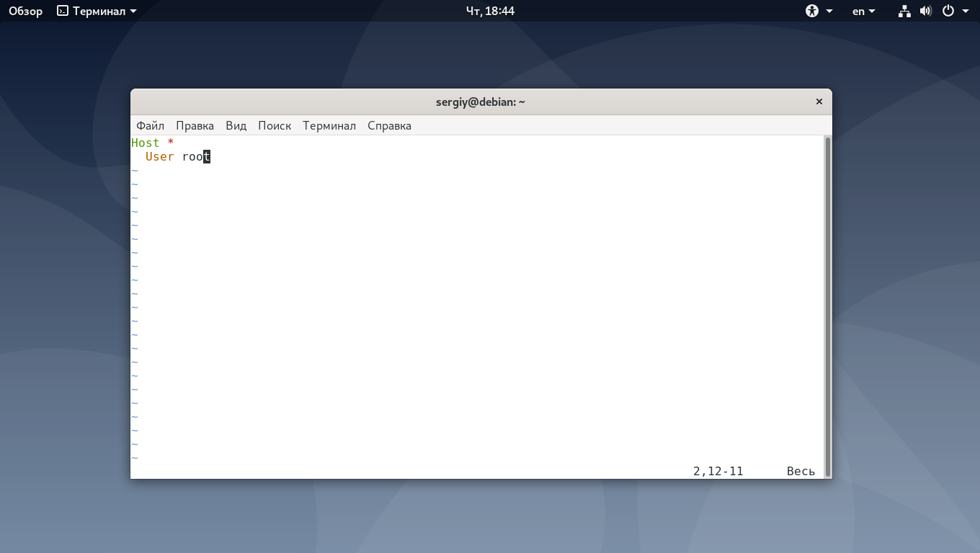980x553 pixels.
Task: Open the Справка menu
Action: (389, 125)
